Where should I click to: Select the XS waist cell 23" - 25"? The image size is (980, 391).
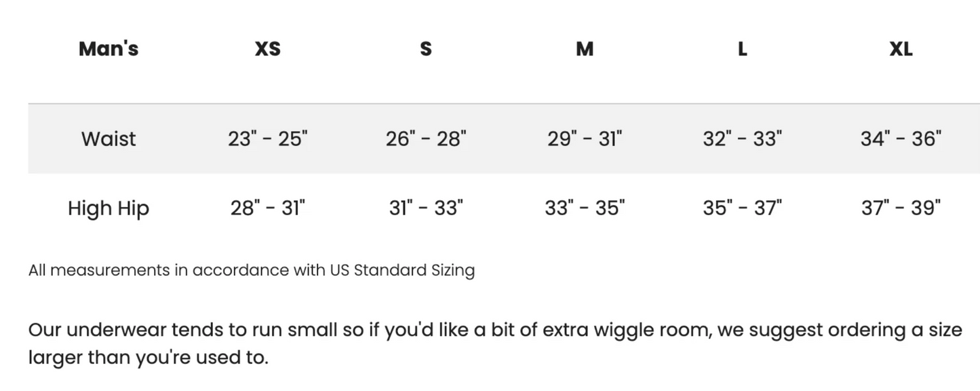[x=267, y=138]
